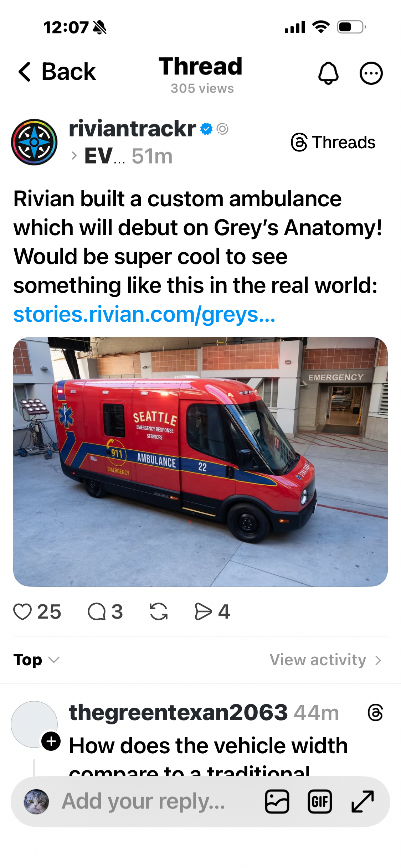Open the Rivian ambulance photo
This screenshot has width=401, height=868.
coord(200,462)
